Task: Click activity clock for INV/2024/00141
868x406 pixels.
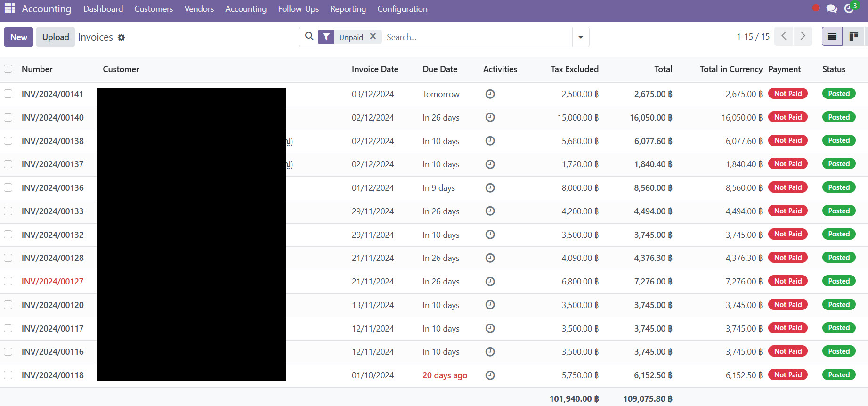Action: click(x=490, y=94)
